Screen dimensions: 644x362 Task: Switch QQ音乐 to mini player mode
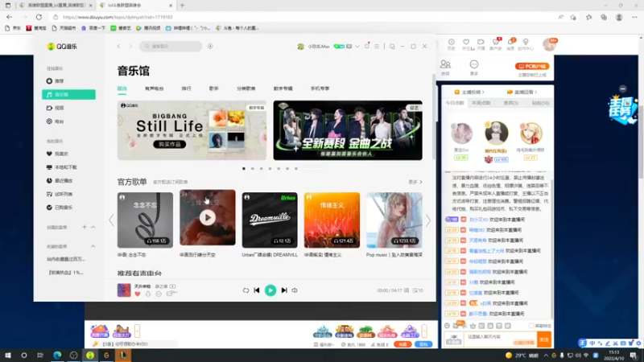click(392, 47)
